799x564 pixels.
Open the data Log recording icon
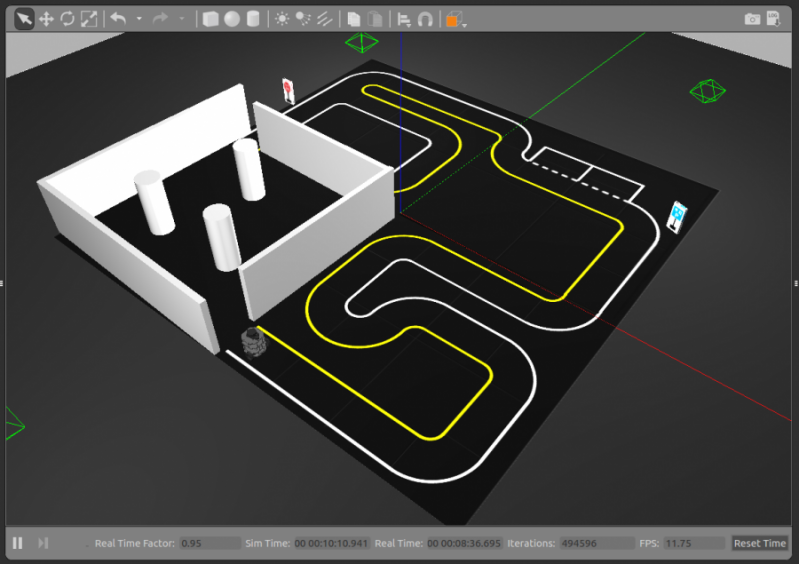click(774, 19)
